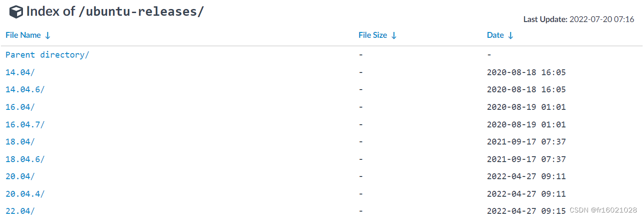Image resolution: width=644 pixels, height=217 pixels.
Task: Open the 14.04/ folder
Action: [20, 72]
